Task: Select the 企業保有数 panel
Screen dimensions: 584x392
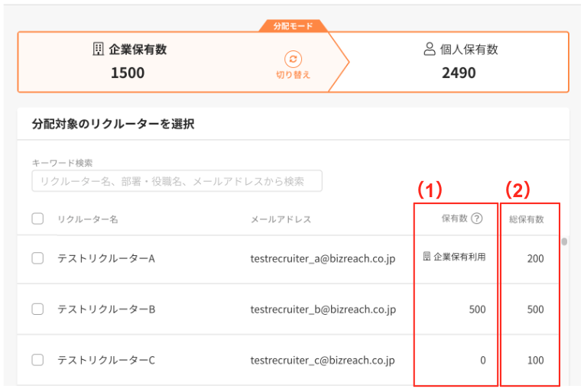Action: (x=128, y=61)
